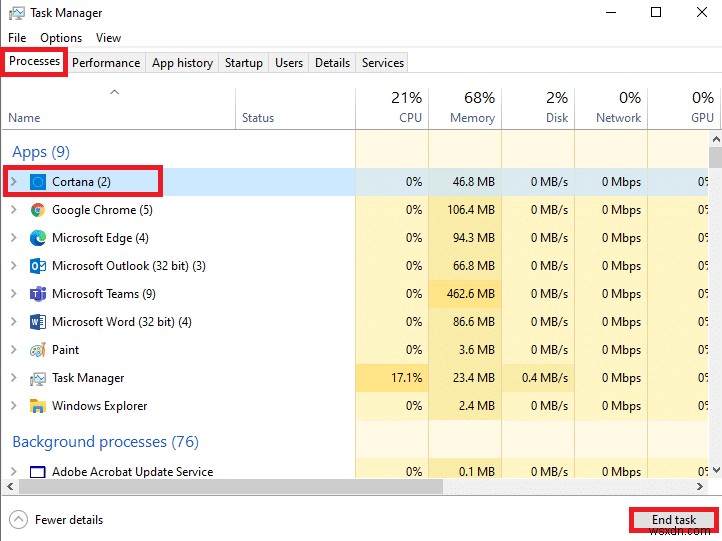The width and height of the screenshot is (722, 541).
Task: Click the Fewer details arrow icon
Action: coord(18,520)
